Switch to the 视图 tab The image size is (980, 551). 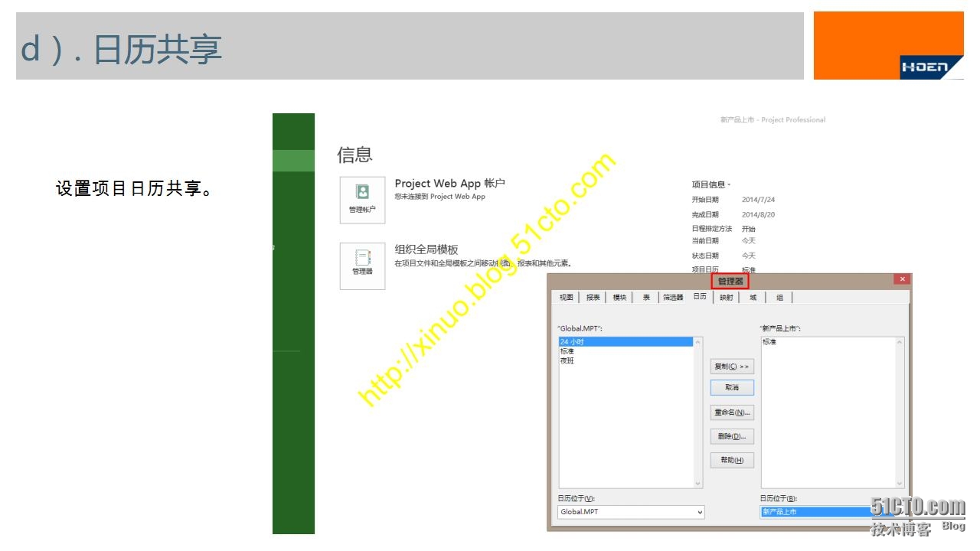pos(566,297)
